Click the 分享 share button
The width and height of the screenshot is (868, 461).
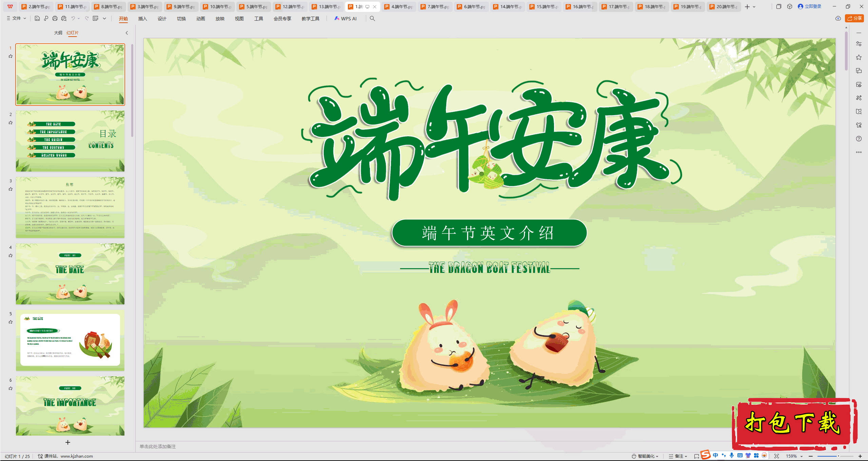click(x=854, y=18)
